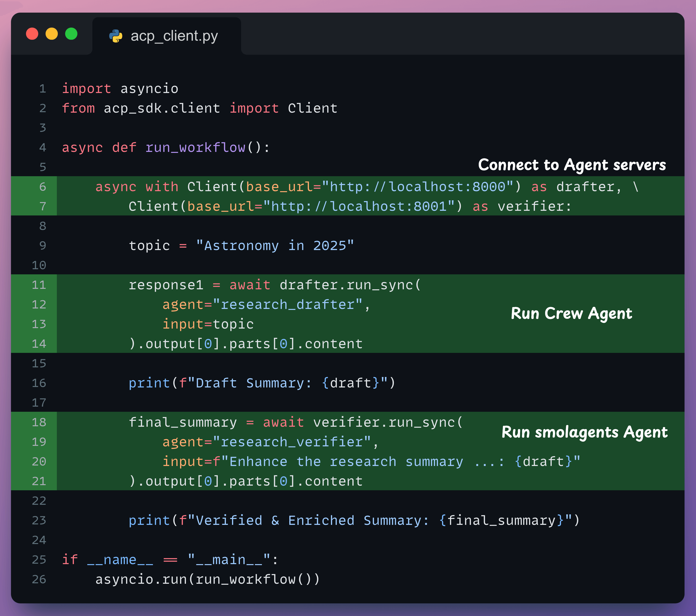Click line number 18 in gutter
The image size is (696, 616).
[39, 422]
